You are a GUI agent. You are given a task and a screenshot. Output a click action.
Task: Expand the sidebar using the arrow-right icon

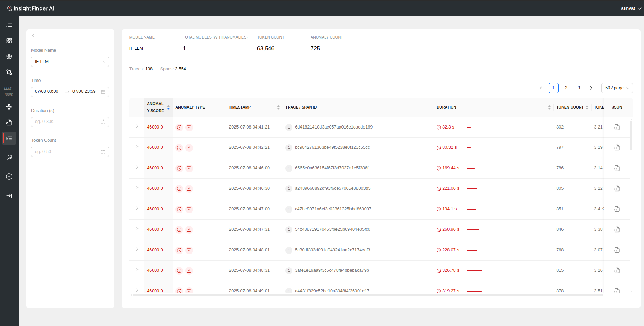click(x=9, y=196)
